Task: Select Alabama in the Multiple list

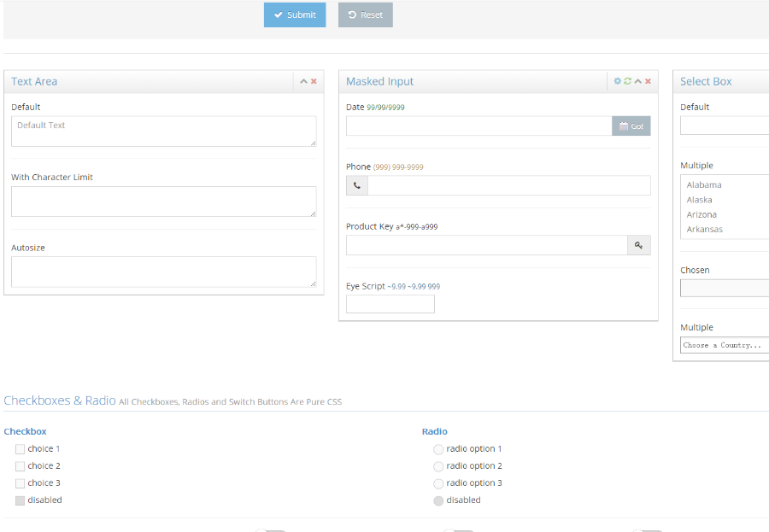Action: pos(725,184)
